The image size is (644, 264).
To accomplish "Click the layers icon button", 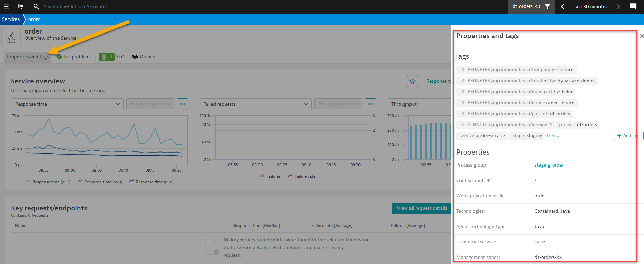I will [412, 81].
